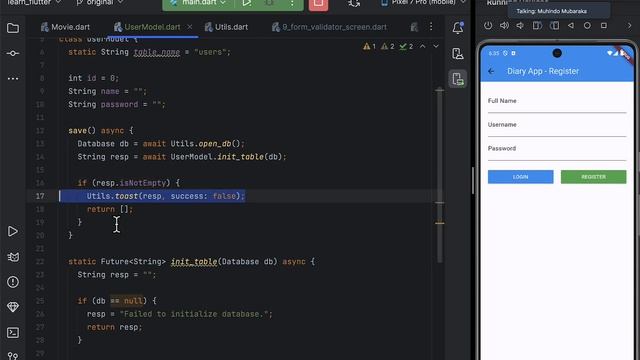
Task: Emulator Back navigation triangle
Action: (x=571, y=25)
